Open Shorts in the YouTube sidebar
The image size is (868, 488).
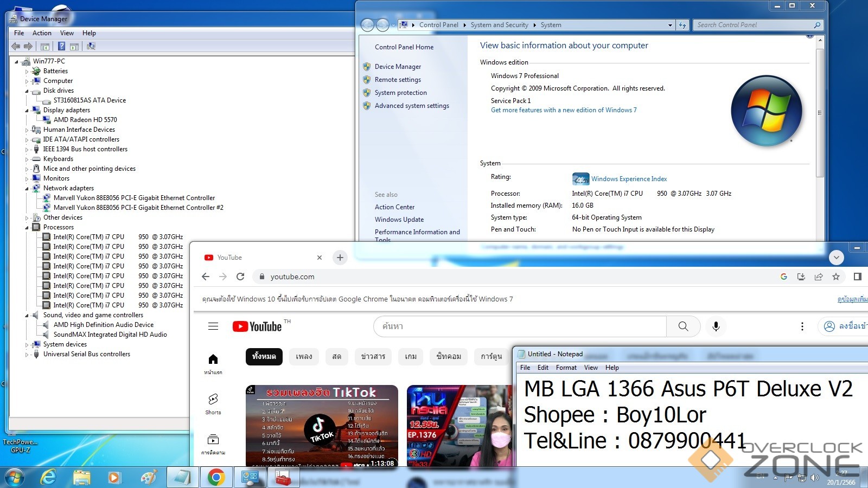[213, 403]
